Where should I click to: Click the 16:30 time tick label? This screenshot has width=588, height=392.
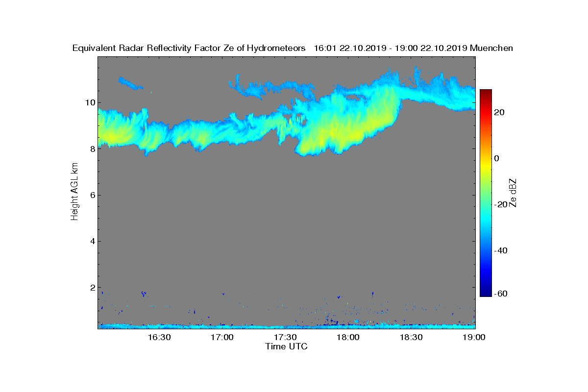[159, 338]
